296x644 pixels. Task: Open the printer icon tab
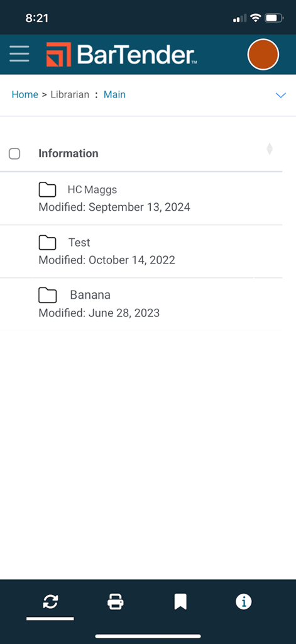[116, 602]
